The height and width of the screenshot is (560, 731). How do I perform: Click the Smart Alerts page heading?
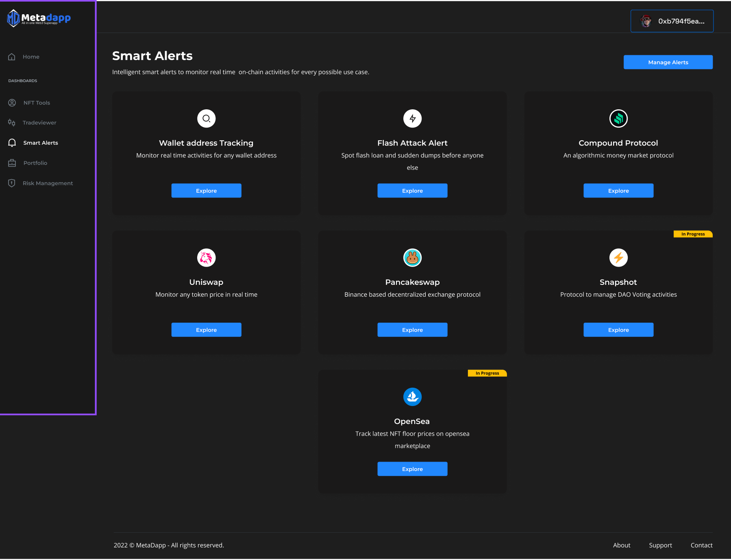click(152, 56)
